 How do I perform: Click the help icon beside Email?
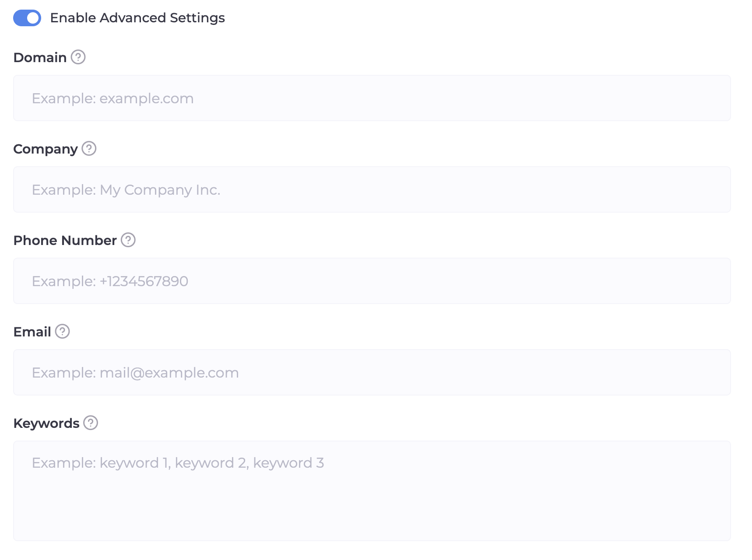click(63, 332)
